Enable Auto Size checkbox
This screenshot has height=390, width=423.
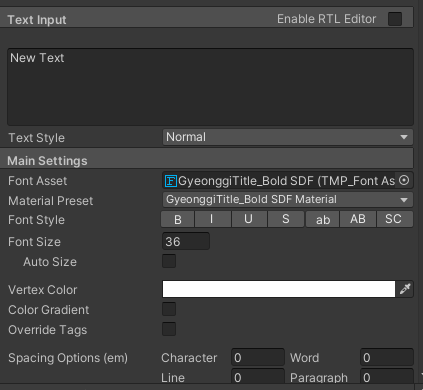(x=169, y=261)
